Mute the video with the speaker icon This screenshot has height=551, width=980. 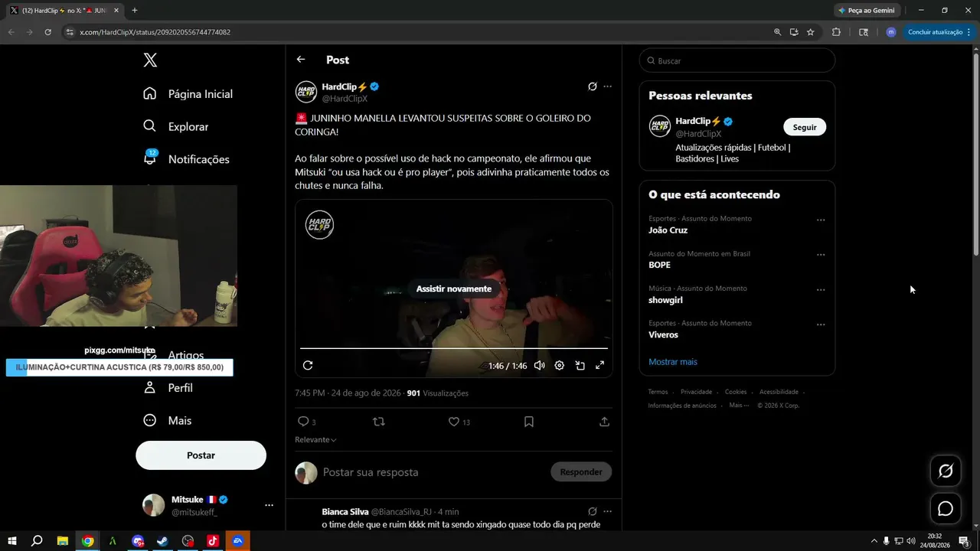click(539, 365)
